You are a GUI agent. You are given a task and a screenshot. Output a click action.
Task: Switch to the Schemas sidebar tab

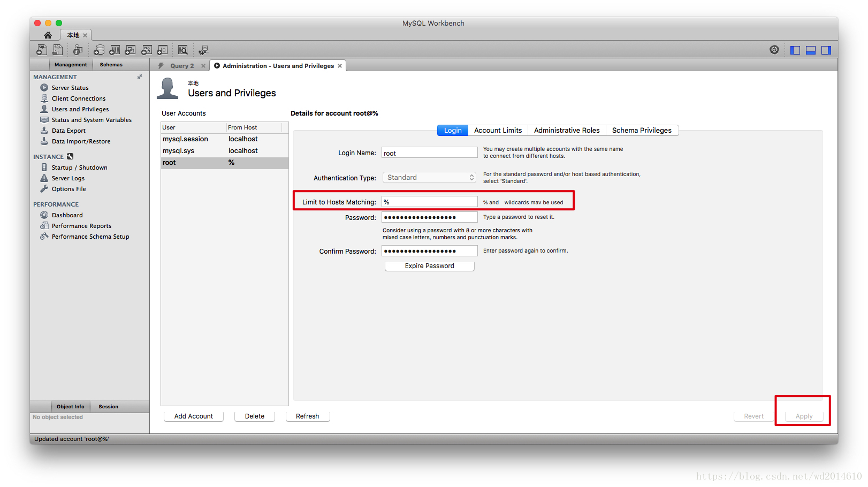tap(111, 65)
